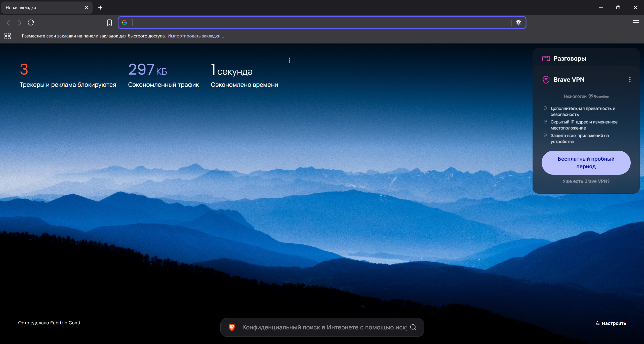
Task: Click Уже есть Brave VPN? link
Action: click(586, 181)
